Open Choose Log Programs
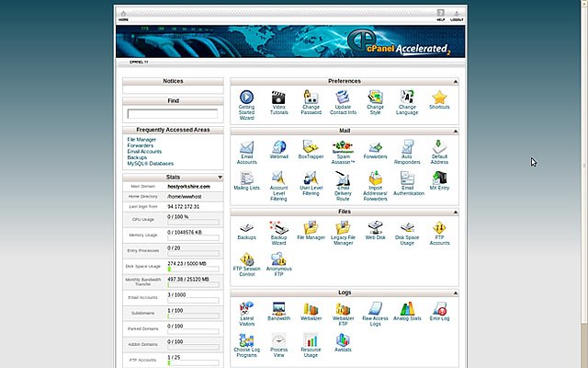 (x=246, y=345)
